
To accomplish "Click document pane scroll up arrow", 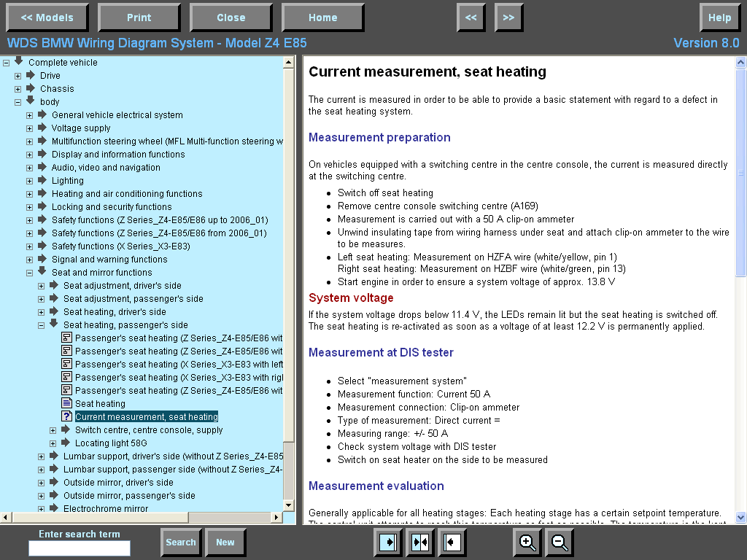I will pos(741,63).
